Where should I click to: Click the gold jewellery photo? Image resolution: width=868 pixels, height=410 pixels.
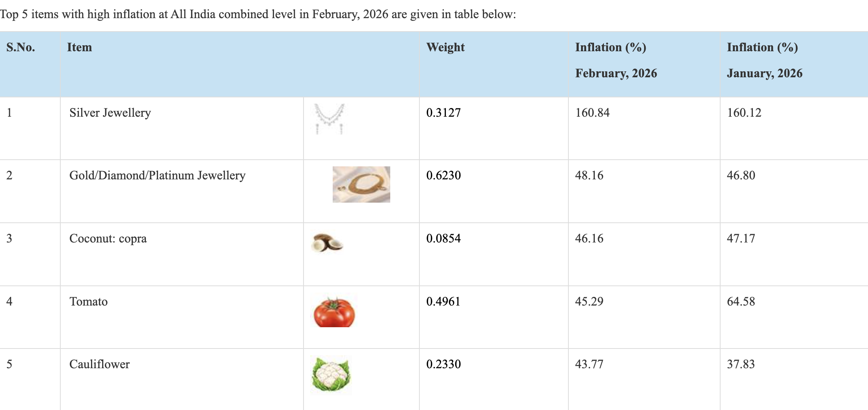(361, 184)
